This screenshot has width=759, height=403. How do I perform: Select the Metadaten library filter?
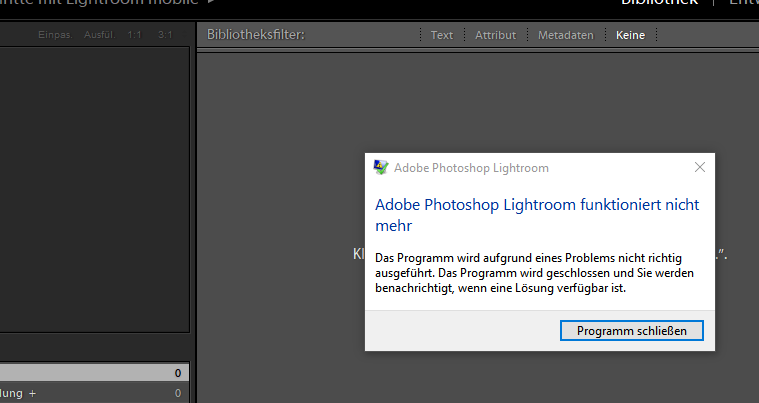(x=565, y=35)
